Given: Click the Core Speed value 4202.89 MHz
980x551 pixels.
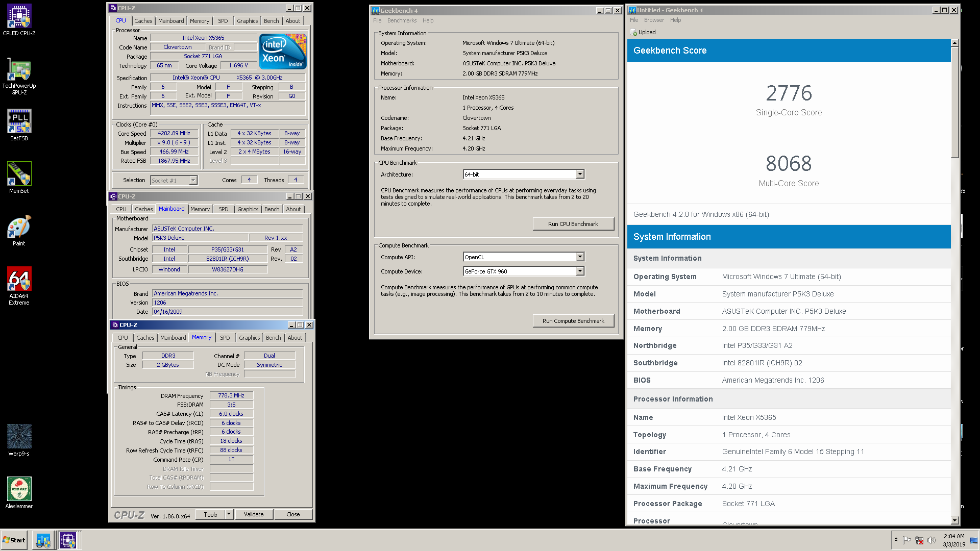Looking at the screenshot, I should (x=174, y=133).
